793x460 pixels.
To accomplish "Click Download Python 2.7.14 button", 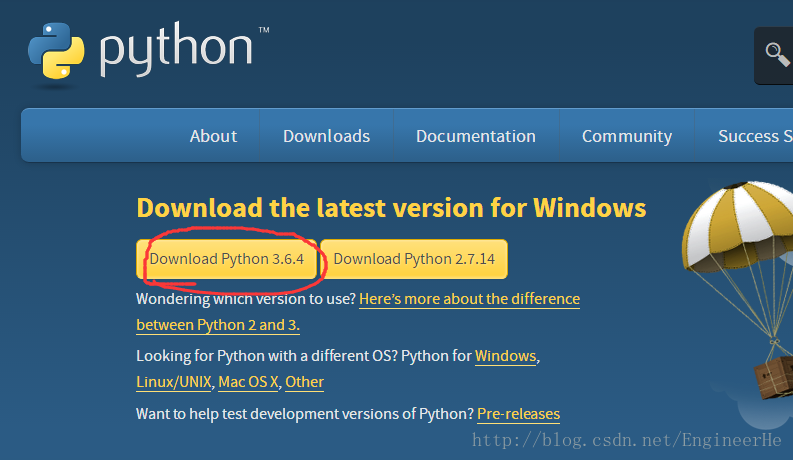I will pos(414,259).
